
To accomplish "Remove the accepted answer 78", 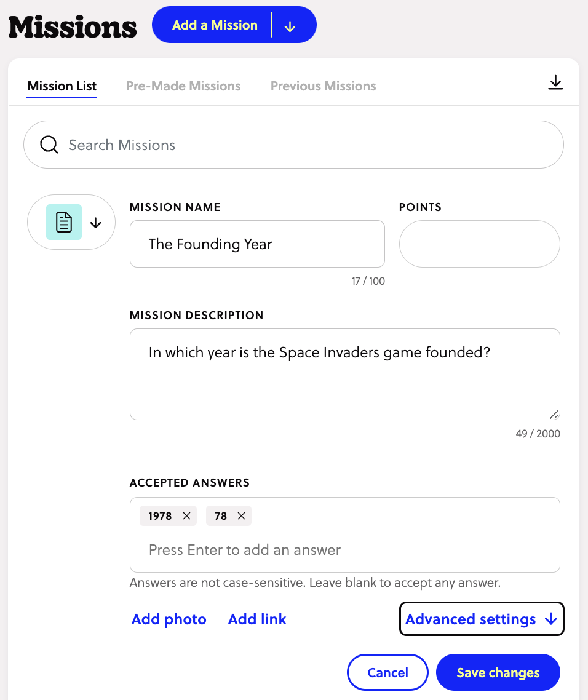I will tap(241, 515).
